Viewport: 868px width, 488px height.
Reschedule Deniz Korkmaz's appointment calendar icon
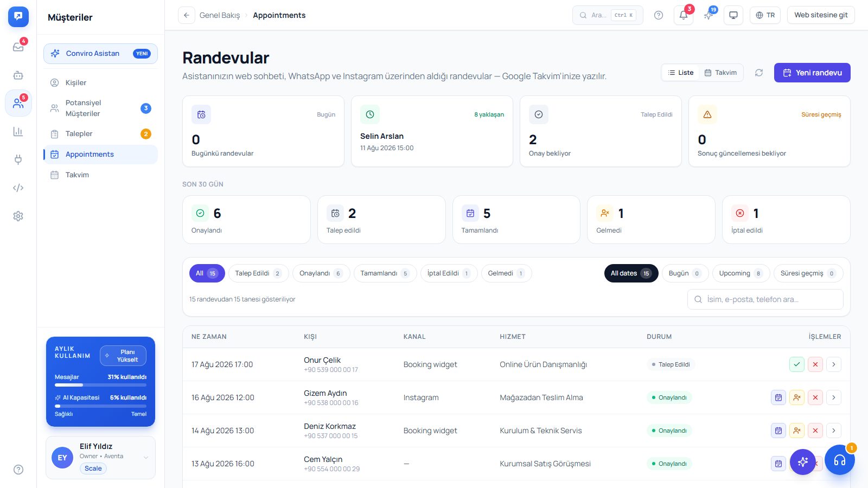778,431
